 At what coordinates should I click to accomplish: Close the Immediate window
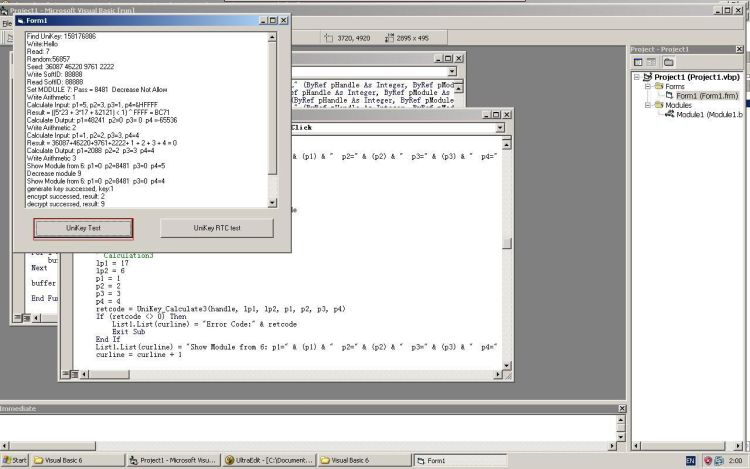coord(622,409)
